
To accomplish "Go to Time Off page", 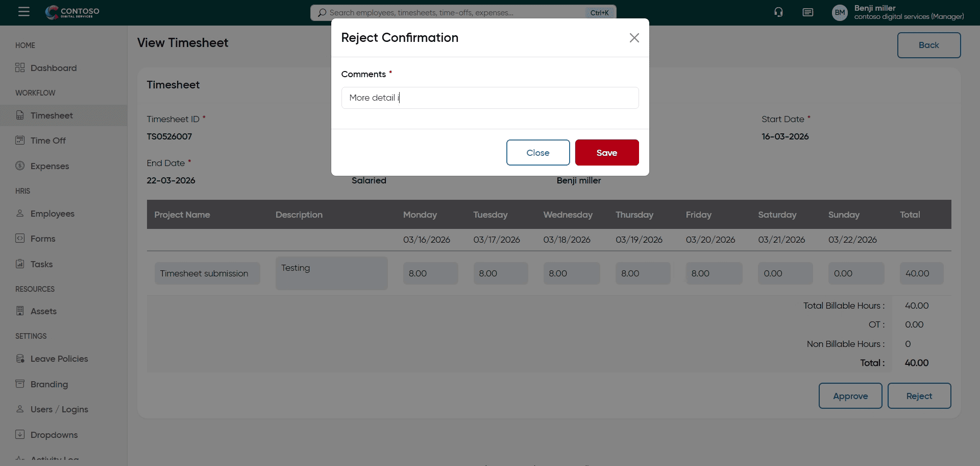I will click(x=48, y=141).
